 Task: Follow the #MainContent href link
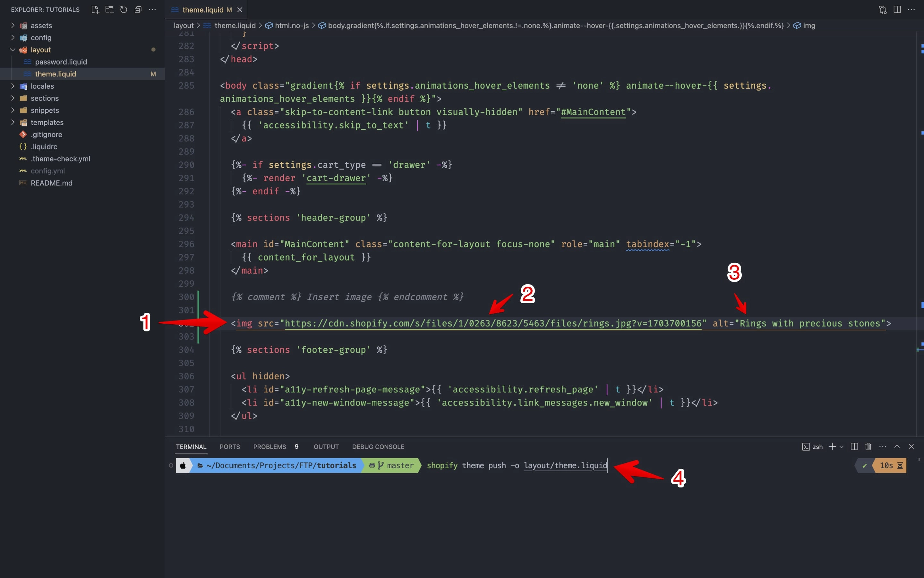click(593, 112)
